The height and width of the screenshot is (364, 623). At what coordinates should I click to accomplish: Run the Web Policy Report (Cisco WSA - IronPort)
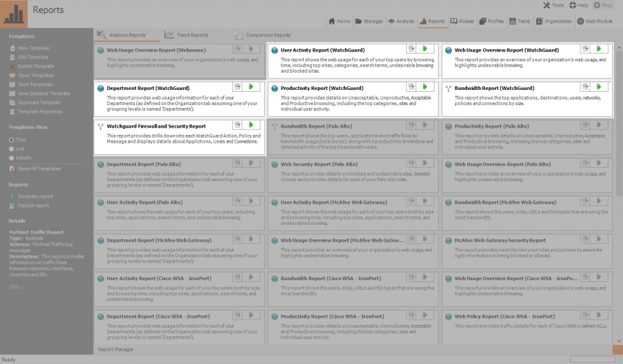pyautogui.click(x=599, y=315)
